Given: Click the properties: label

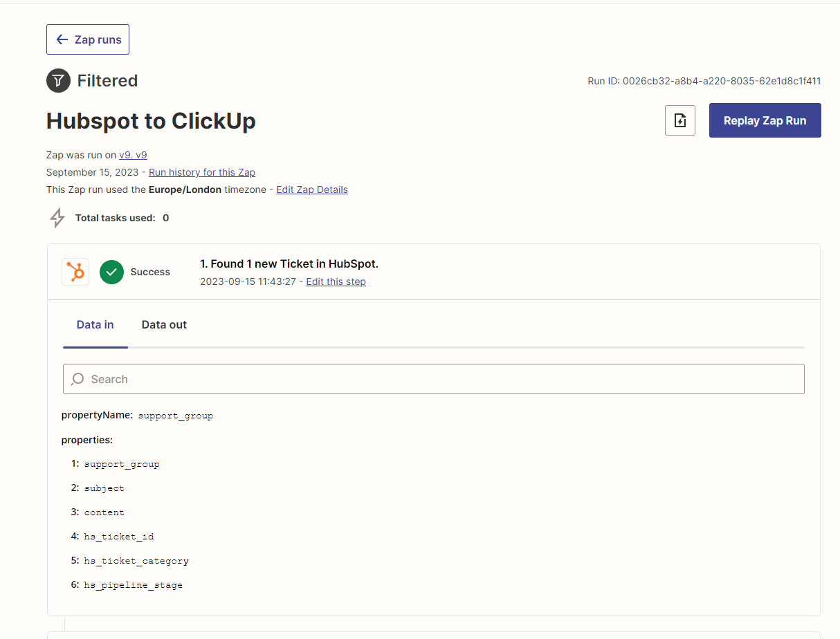Looking at the screenshot, I should [x=87, y=440].
